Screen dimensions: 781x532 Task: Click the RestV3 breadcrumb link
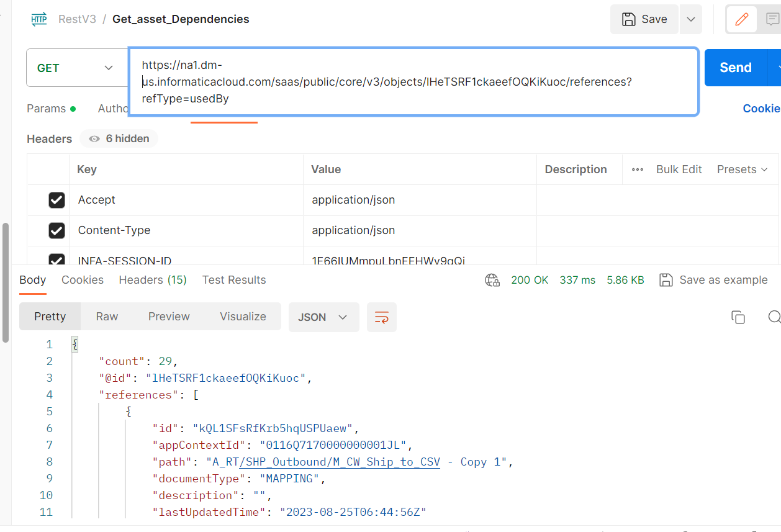77,19
